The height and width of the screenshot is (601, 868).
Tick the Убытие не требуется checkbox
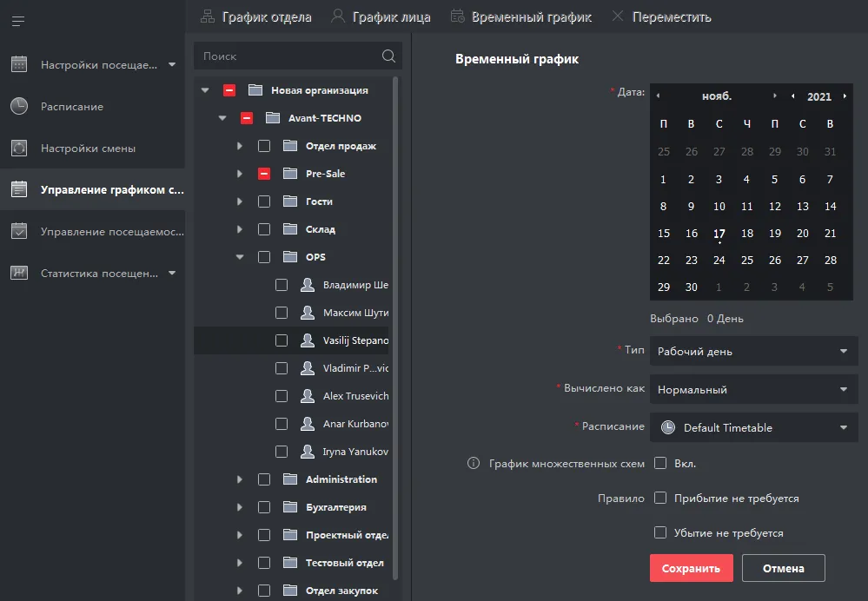(x=660, y=532)
